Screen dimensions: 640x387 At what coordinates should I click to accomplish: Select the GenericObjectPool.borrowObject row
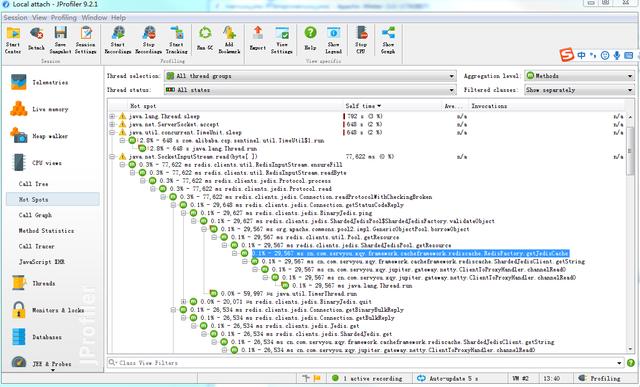[x=345, y=229]
